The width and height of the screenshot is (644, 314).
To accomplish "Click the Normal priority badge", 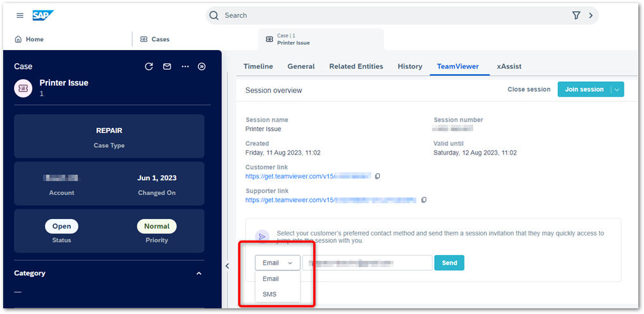I will [156, 227].
